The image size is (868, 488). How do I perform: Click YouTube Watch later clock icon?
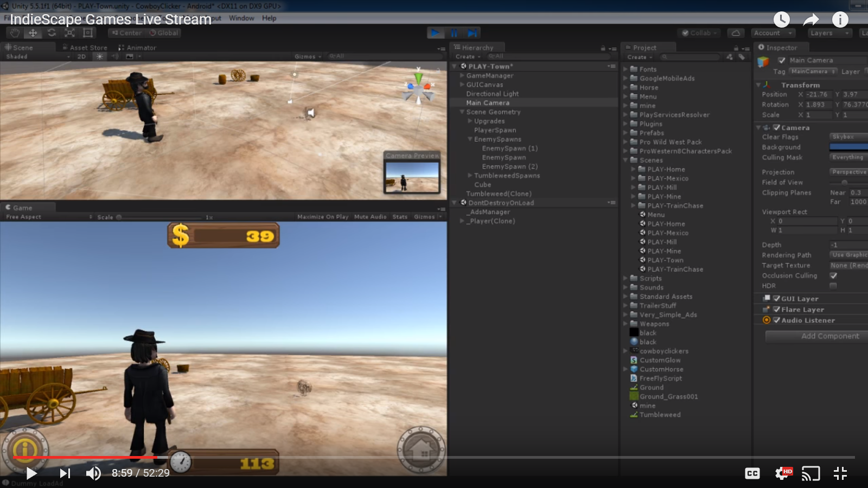(781, 20)
